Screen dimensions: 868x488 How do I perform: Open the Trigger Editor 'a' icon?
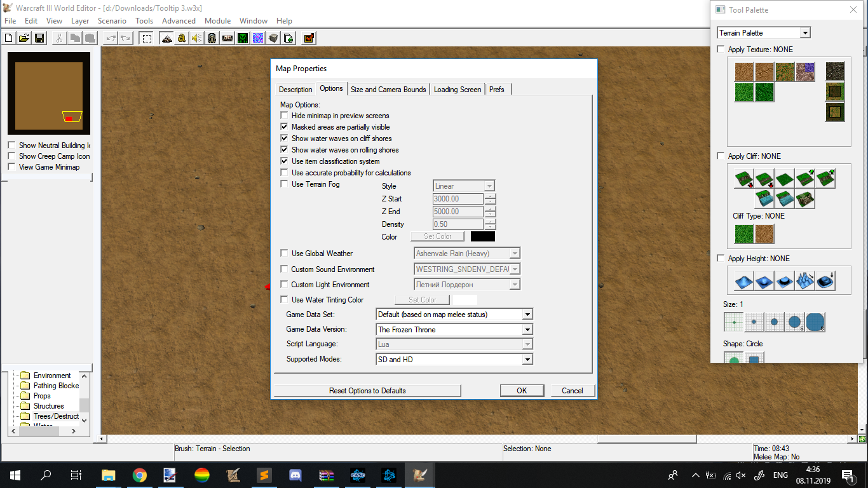coord(182,38)
